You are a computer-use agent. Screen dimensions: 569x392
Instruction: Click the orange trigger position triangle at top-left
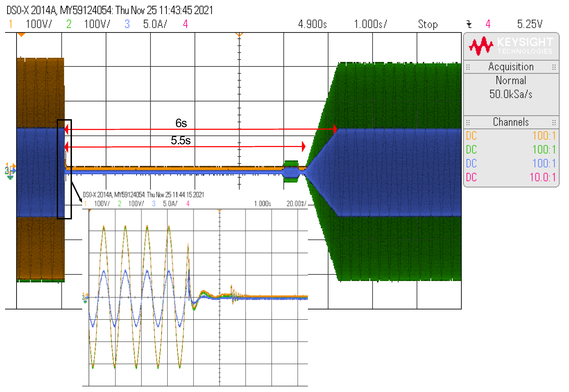coord(21,35)
